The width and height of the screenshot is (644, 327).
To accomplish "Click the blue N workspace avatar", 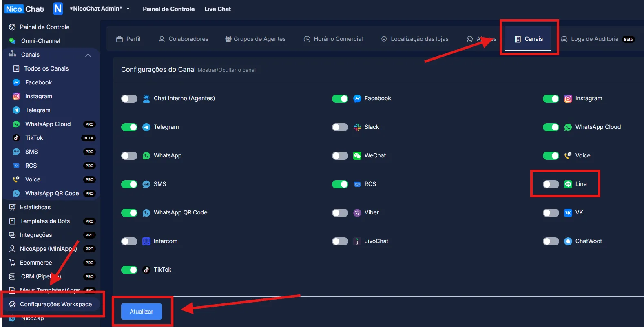I will point(58,9).
